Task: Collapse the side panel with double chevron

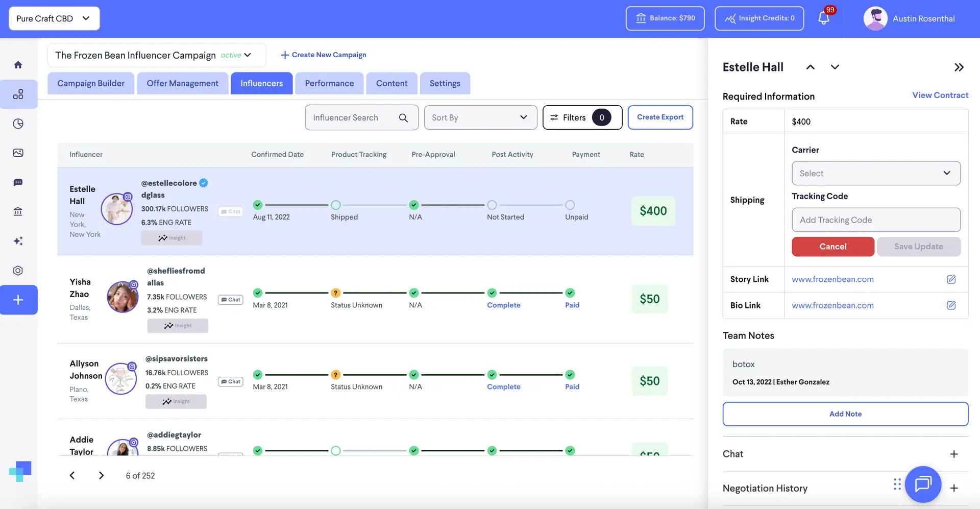Action: [959, 67]
